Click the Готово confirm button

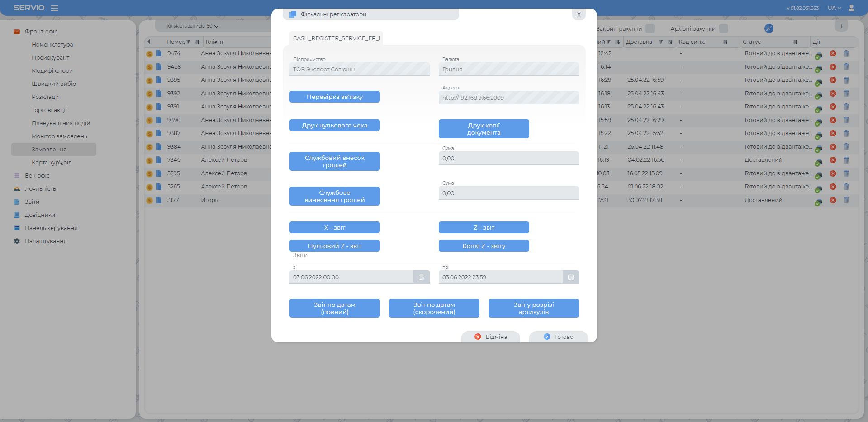[558, 337]
